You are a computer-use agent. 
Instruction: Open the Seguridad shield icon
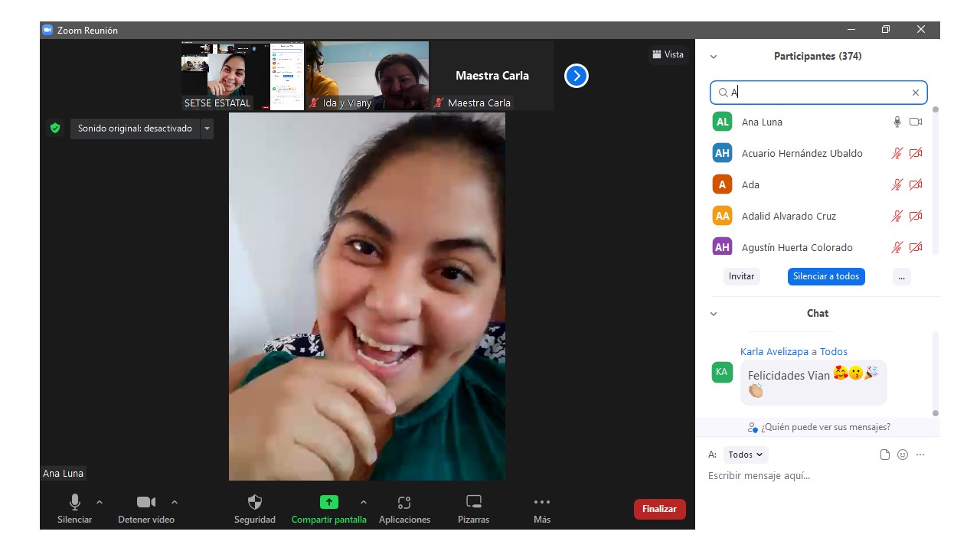(255, 502)
